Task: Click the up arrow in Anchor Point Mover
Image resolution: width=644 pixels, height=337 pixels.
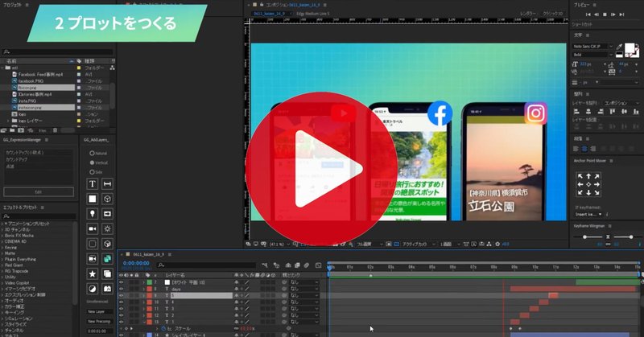Action: [588, 176]
